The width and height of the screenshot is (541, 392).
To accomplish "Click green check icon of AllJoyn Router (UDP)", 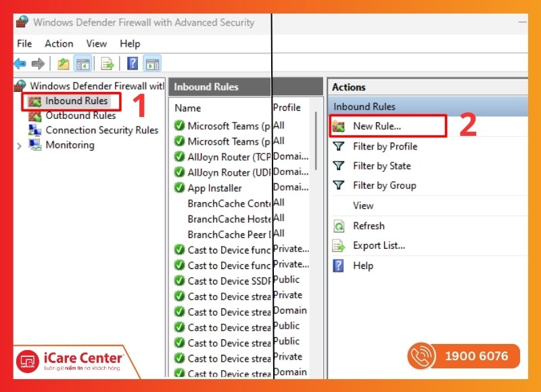I will tap(179, 172).
